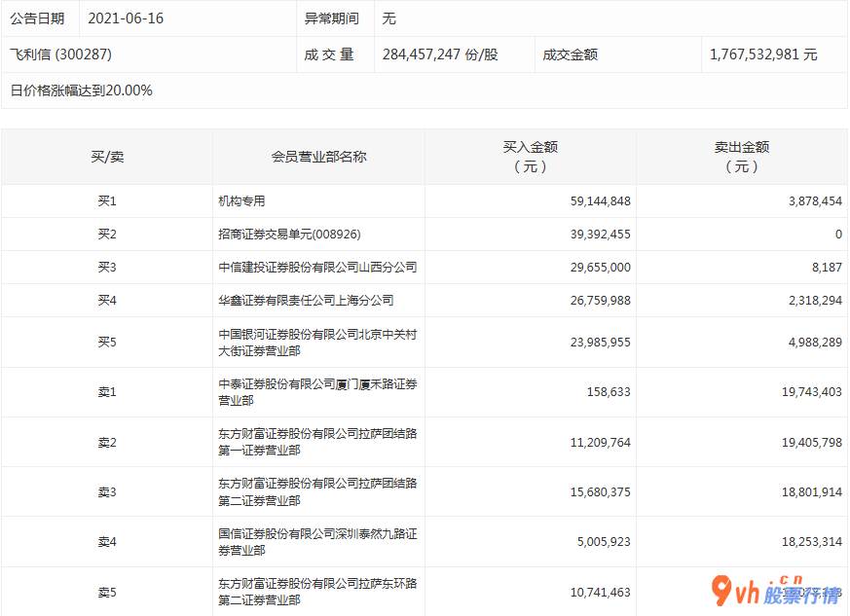Select 机构专用 broker name
850x616 pixels.
point(241,201)
